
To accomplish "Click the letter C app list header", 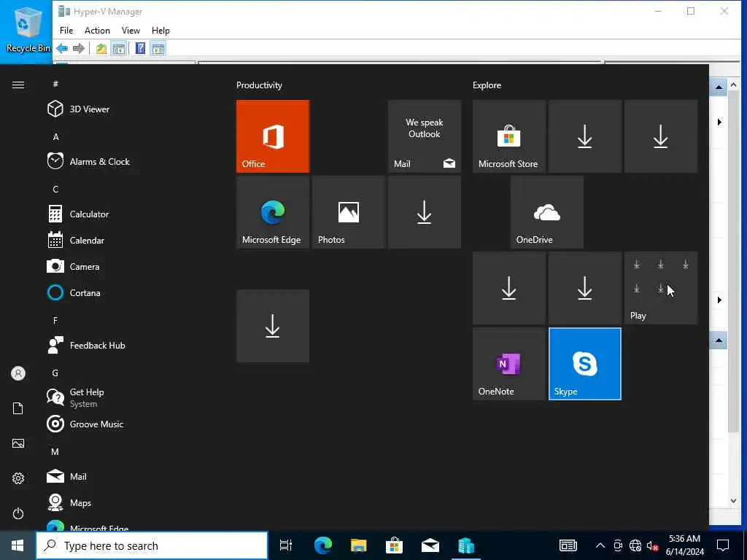I will point(55,189).
